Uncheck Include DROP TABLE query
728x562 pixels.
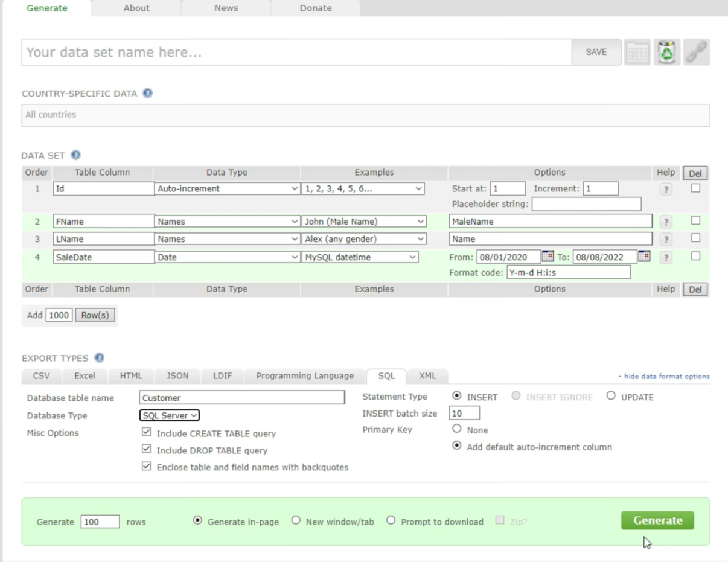(146, 449)
